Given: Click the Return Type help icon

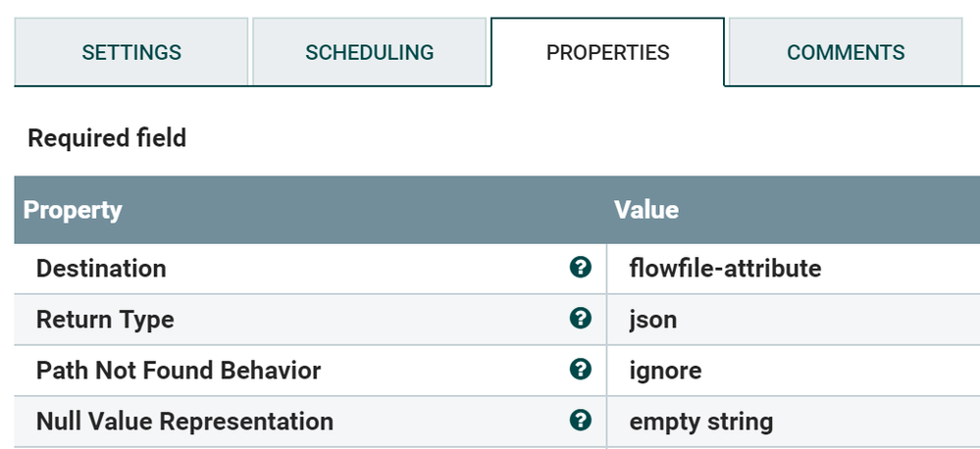Looking at the screenshot, I should [580, 319].
